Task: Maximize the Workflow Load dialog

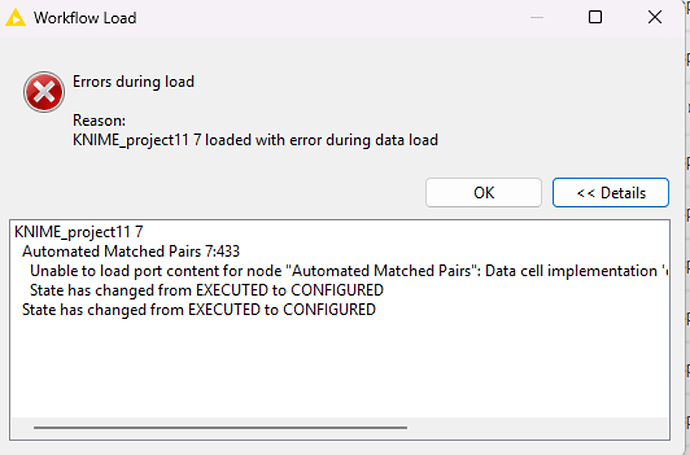Action: click(x=595, y=17)
